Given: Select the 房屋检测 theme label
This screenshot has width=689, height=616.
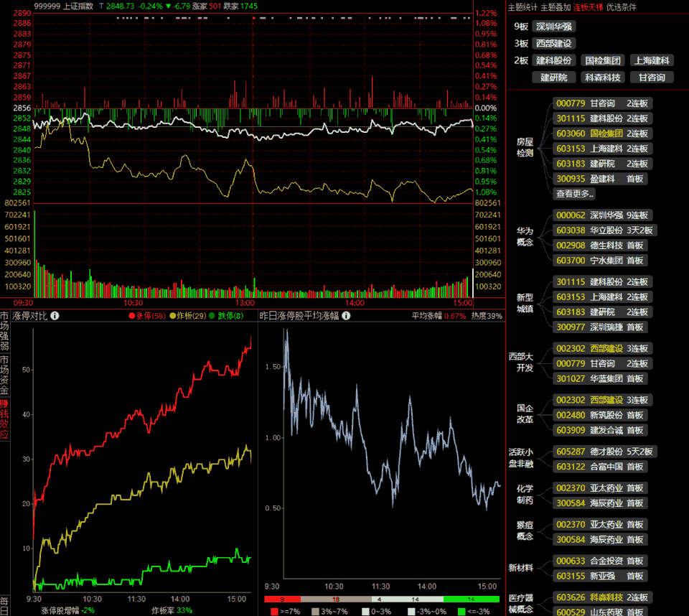Looking at the screenshot, I should click(x=525, y=147).
